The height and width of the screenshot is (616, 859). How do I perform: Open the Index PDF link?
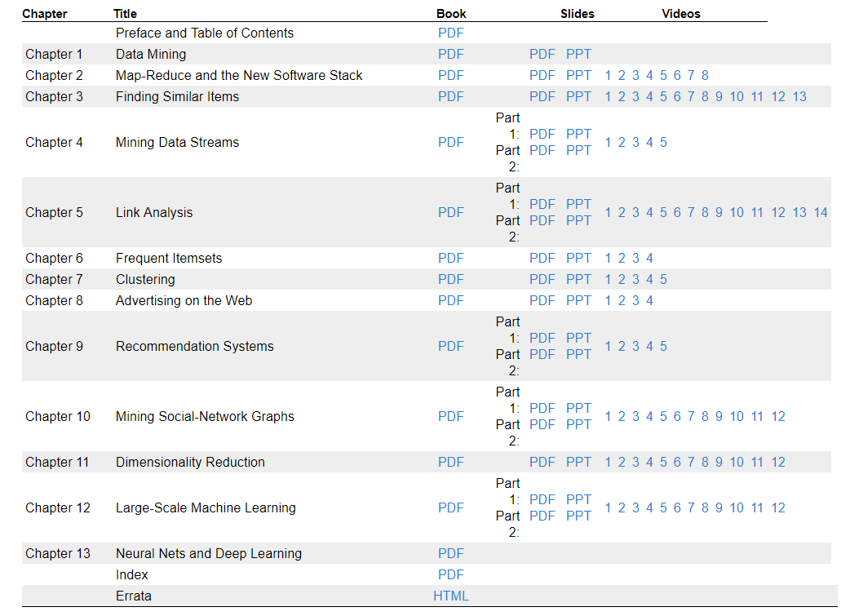click(450, 575)
